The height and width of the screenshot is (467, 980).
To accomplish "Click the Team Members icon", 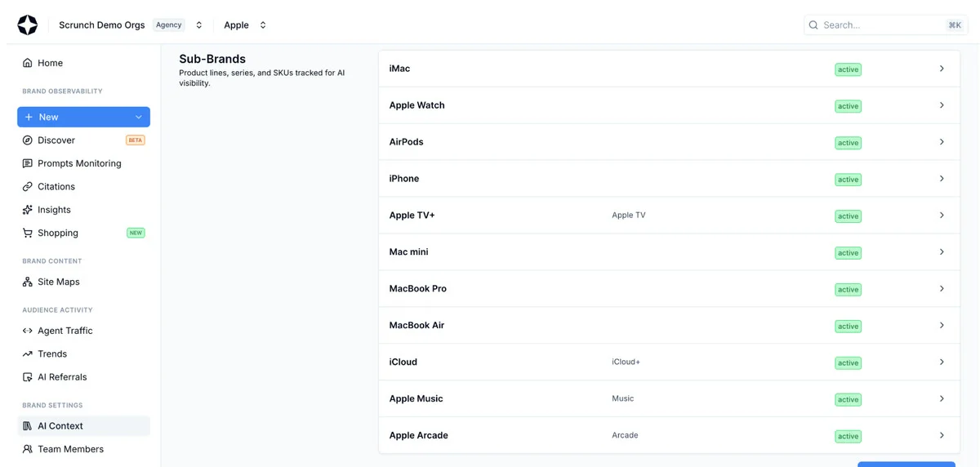I will coord(28,449).
